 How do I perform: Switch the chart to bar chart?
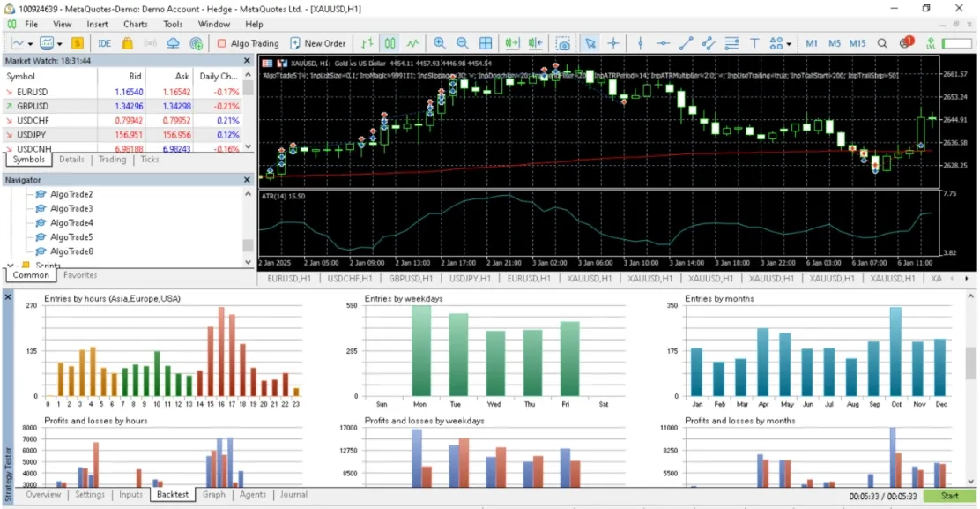[367, 43]
